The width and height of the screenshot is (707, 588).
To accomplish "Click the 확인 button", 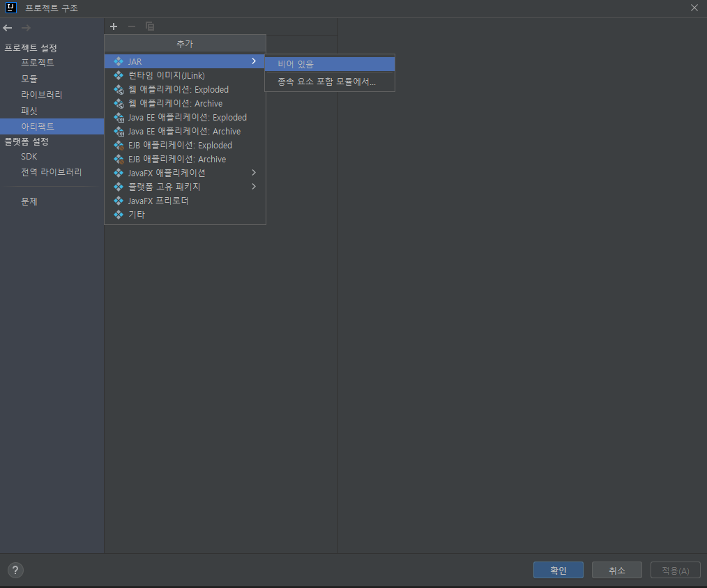I will coord(558,571).
